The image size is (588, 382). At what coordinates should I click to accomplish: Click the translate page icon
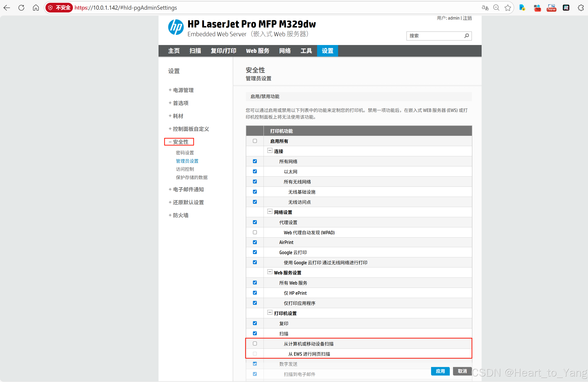point(485,8)
